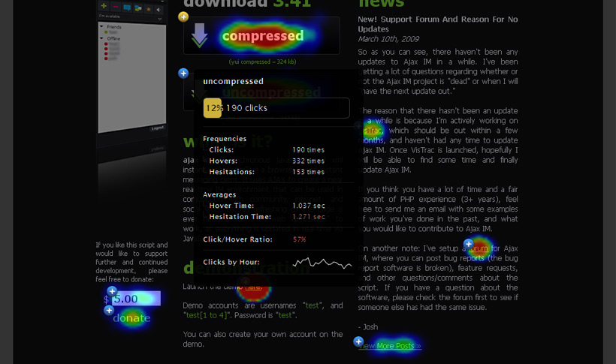The height and width of the screenshot is (364, 616).
Task: Click the Clicks by Hour sparkline chart
Action: coord(322,263)
